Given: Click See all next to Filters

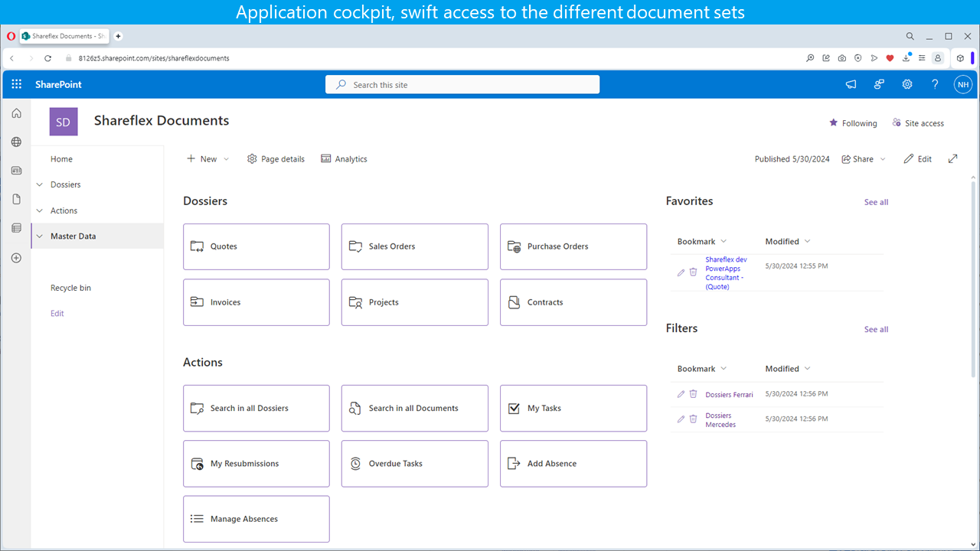Looking at the screenshot, I should 876,329.
